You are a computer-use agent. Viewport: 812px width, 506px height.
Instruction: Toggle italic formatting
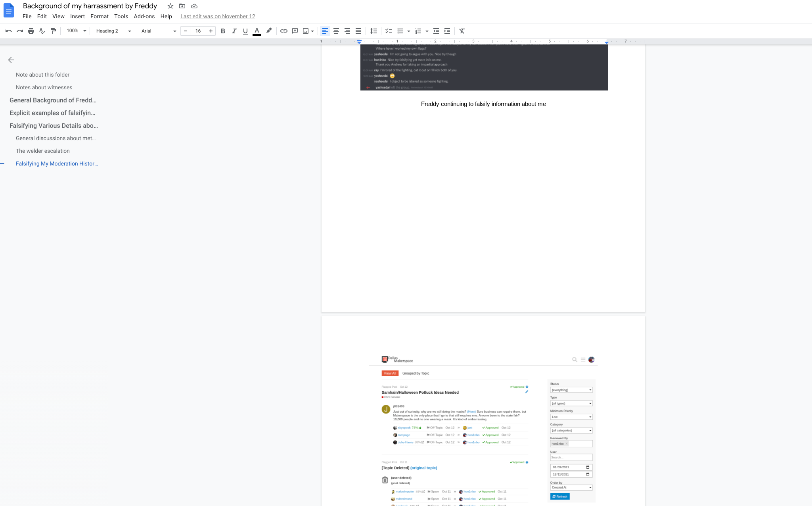tap(234, 31)
